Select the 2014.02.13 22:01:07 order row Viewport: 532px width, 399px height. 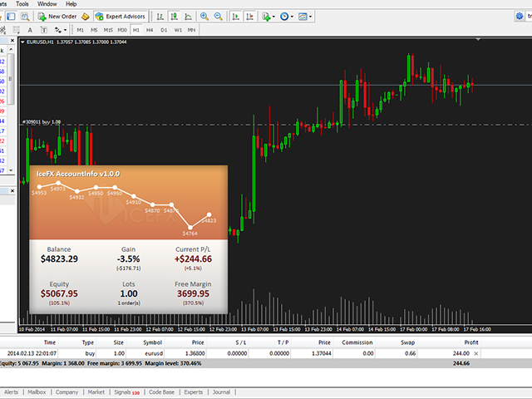pyautogui.click(x=240, y=353)
